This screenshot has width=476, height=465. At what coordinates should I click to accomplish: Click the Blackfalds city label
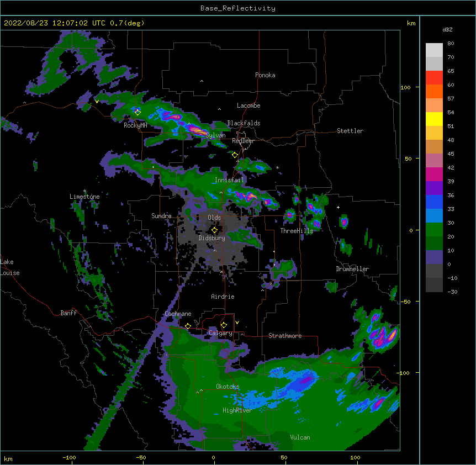[x=244, y=123]
